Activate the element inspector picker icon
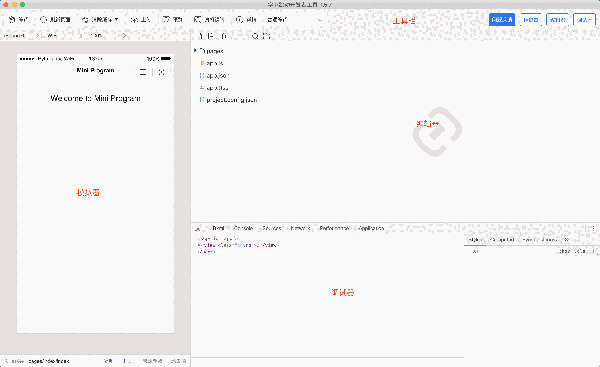Viewport: 600px width, 367px height. [x=198, y=228]
